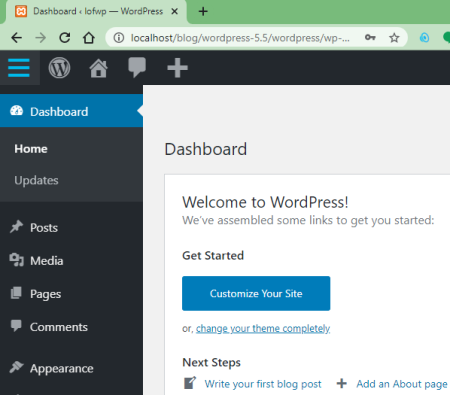This screenshot has width=450, height=395.
Task: Select the Dashboard ‹ lofwp browser tab
Action: coord(97,12)
